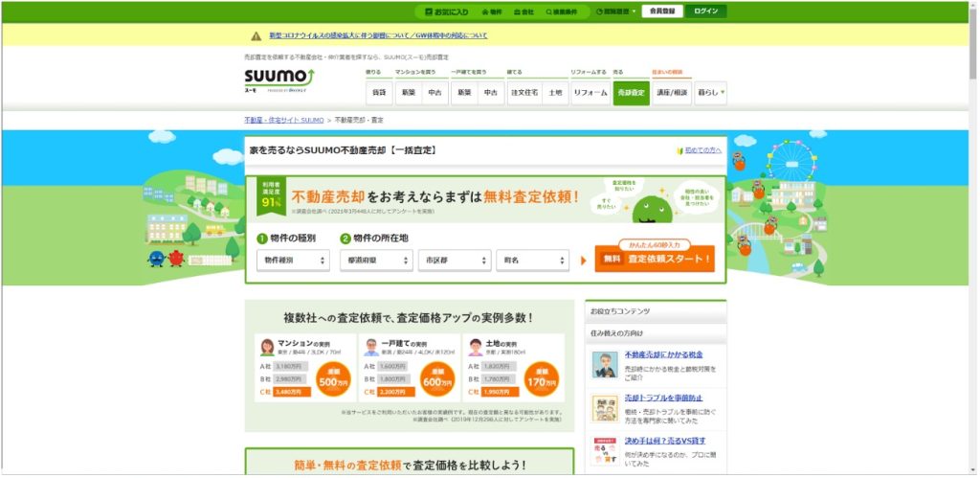Click the woman avatar in マンション example
Screen dimensions: 980x478
click(x=267, y=347)
